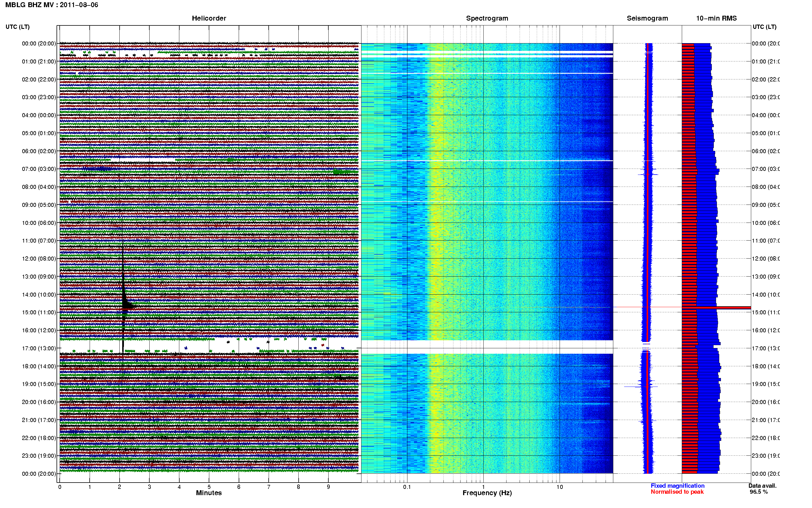This screenshot has height=508, width=812.
Task: Click left time label '03:00 (23:00)'
Action: pyautogui.click(x=39, y=97)
